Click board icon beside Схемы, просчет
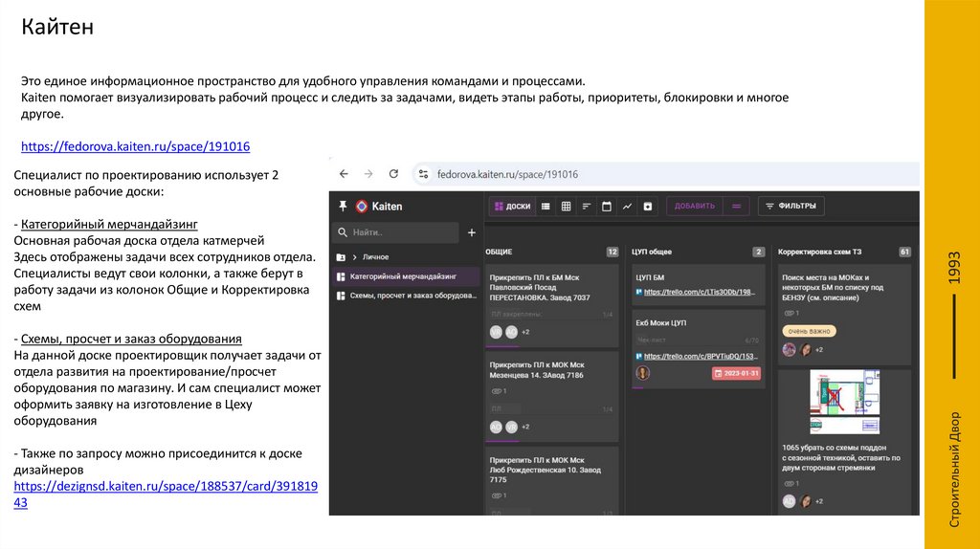Viewport: 980px width, 549px height. click(341, 296)
